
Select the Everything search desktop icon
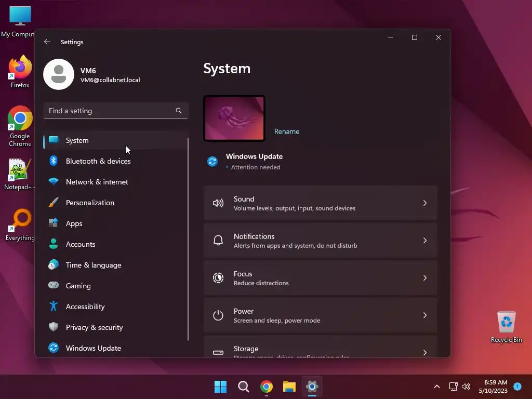point(20,224)
